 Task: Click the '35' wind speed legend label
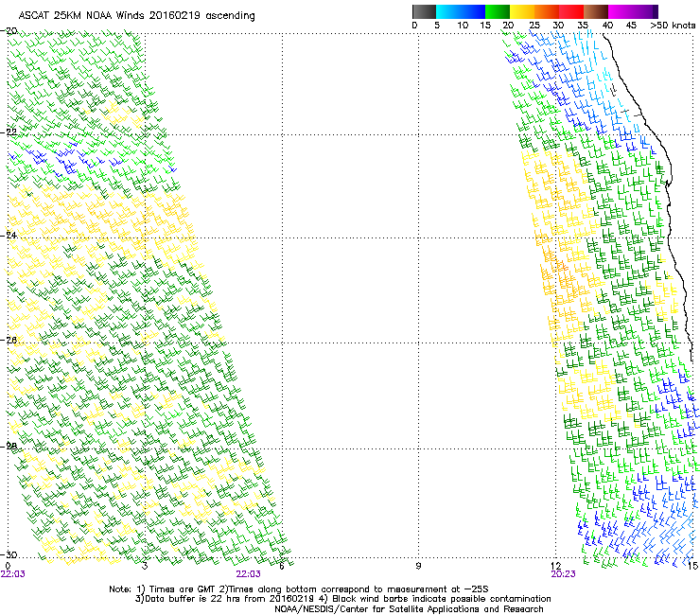583,26
